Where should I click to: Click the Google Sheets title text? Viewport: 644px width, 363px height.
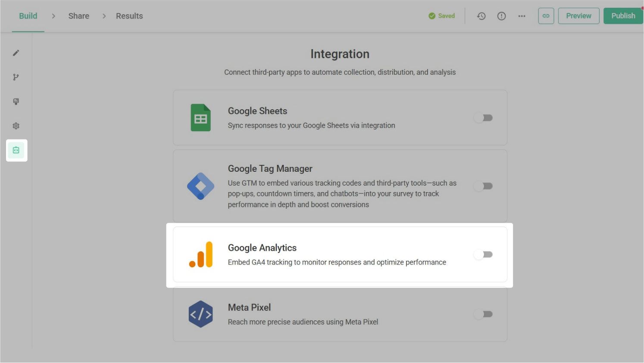click(x=257, y=111)
